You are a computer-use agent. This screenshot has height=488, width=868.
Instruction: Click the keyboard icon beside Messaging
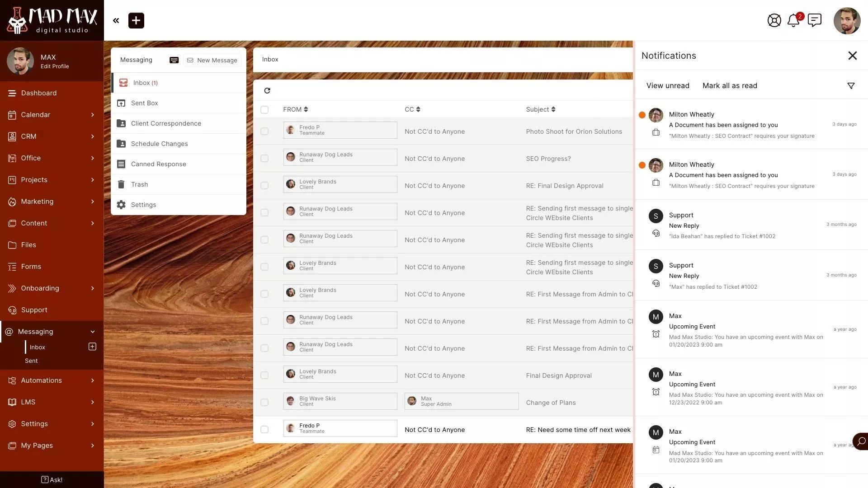(174, 60)
